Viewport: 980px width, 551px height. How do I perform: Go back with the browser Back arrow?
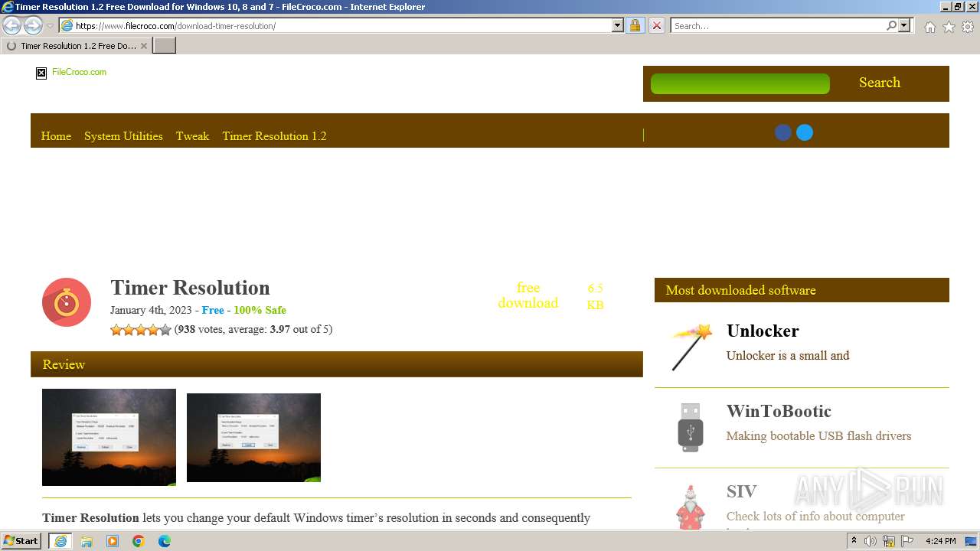pyautogui.click(x=11, y=25)
